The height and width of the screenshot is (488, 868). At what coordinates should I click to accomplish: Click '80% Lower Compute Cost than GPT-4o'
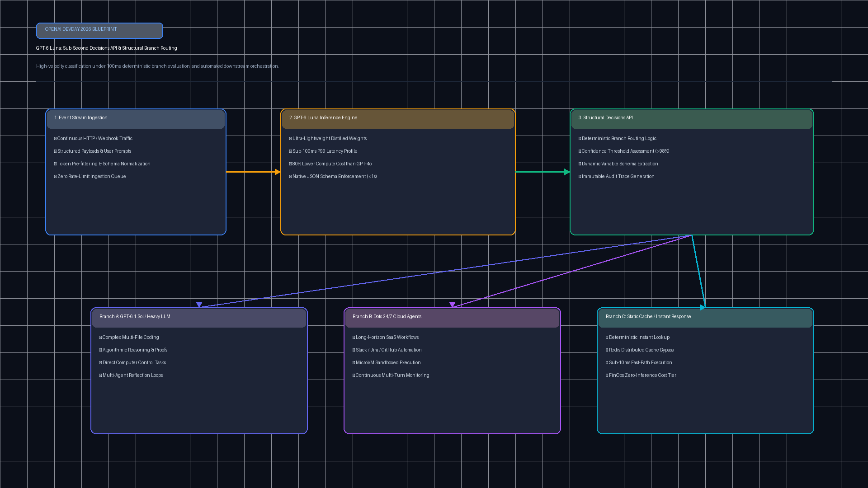330,164
